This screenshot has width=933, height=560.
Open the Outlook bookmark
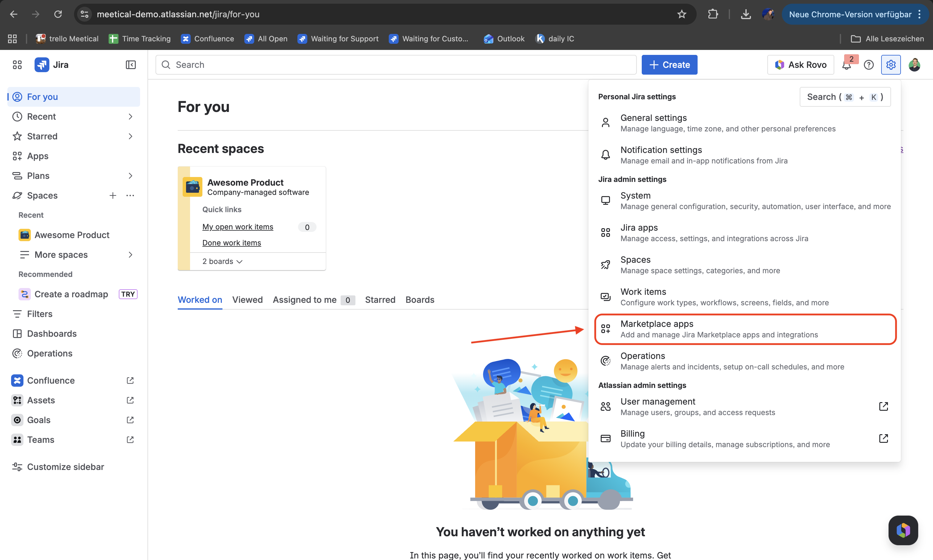tap(504, 39)
